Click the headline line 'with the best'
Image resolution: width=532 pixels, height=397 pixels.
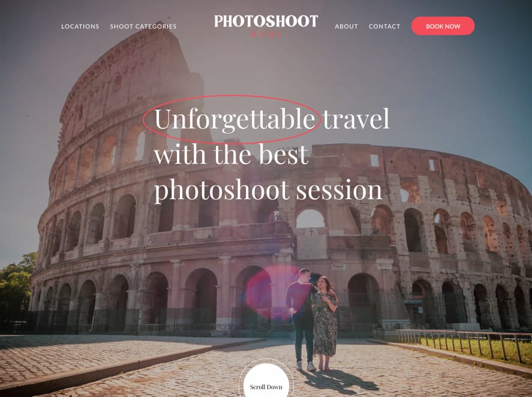pyautogui.click(x=231, y=154)
